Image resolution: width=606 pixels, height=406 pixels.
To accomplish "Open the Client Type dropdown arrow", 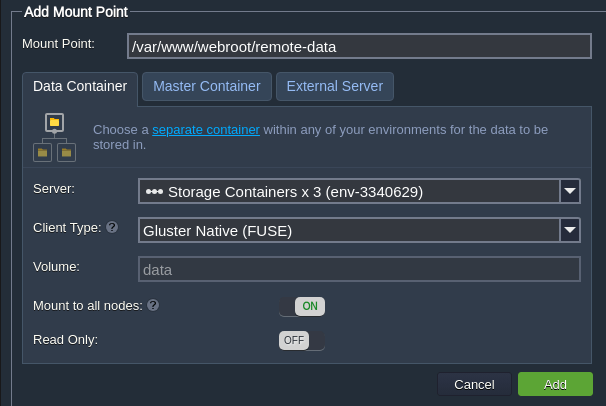I will [x=570, y=230].
